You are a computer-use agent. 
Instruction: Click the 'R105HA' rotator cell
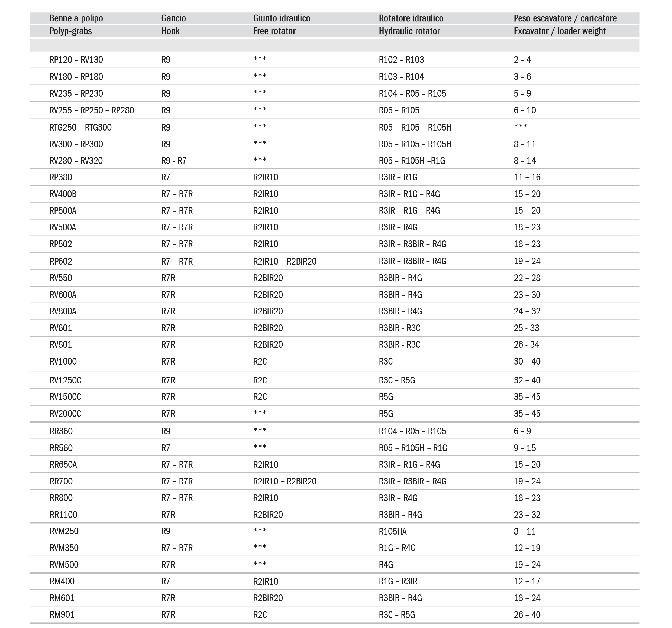pos(392,532)
